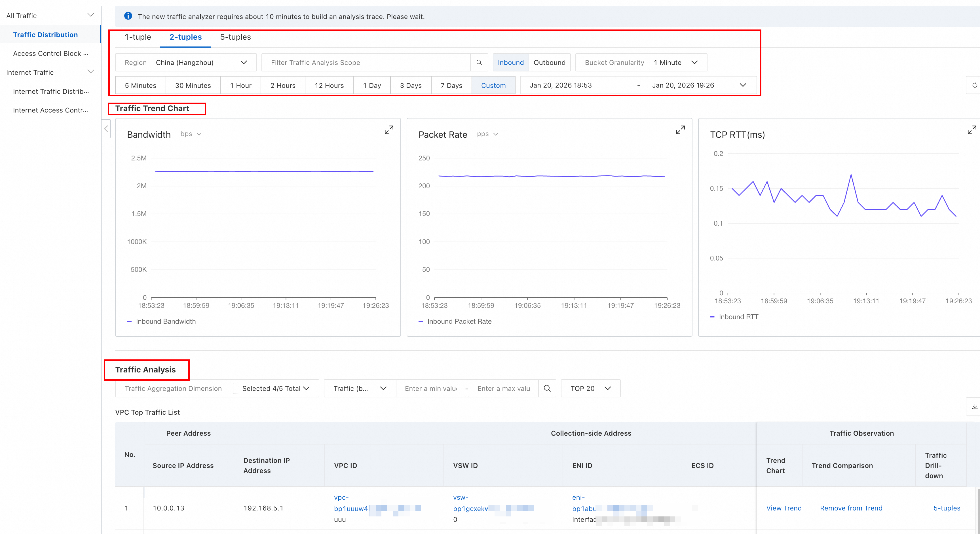Toggle Inbound RTT legend color marker

(712, 317)
